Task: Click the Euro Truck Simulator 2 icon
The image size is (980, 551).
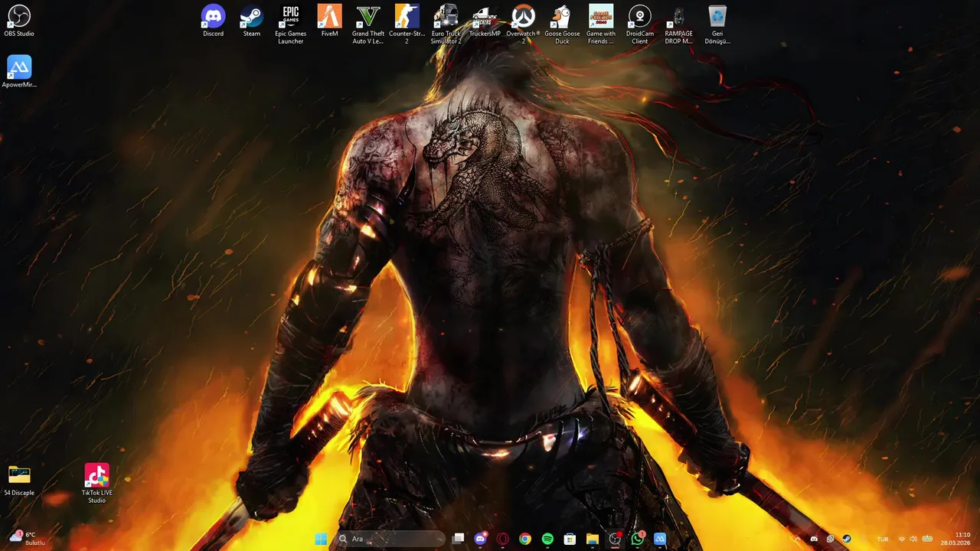Action: (x=446, y=24)
